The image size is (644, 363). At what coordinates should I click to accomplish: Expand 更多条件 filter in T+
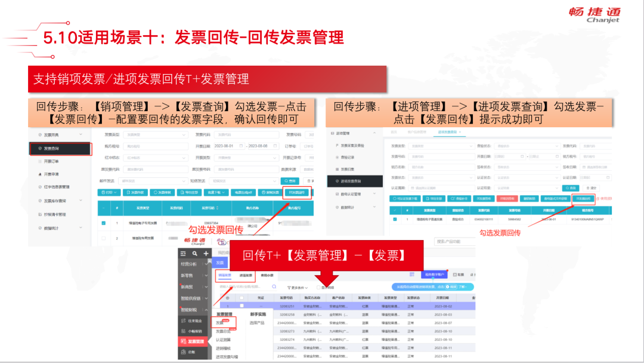(x=298, y=287)
